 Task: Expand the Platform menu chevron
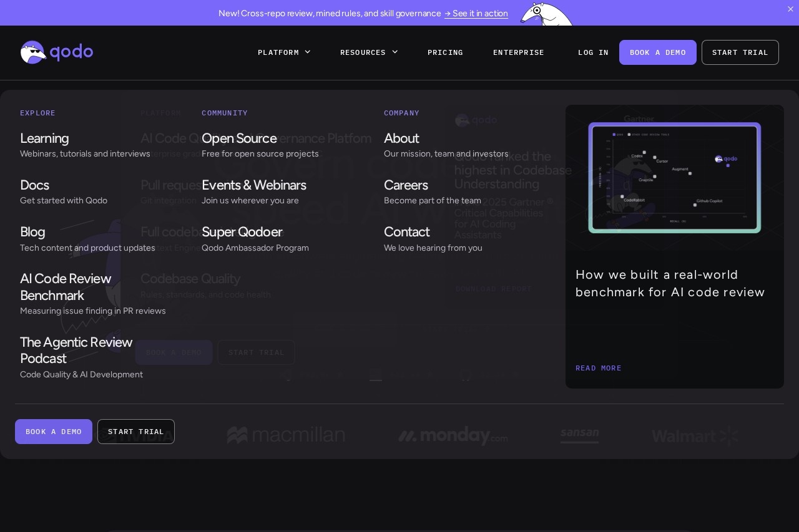tap(308, 52)
